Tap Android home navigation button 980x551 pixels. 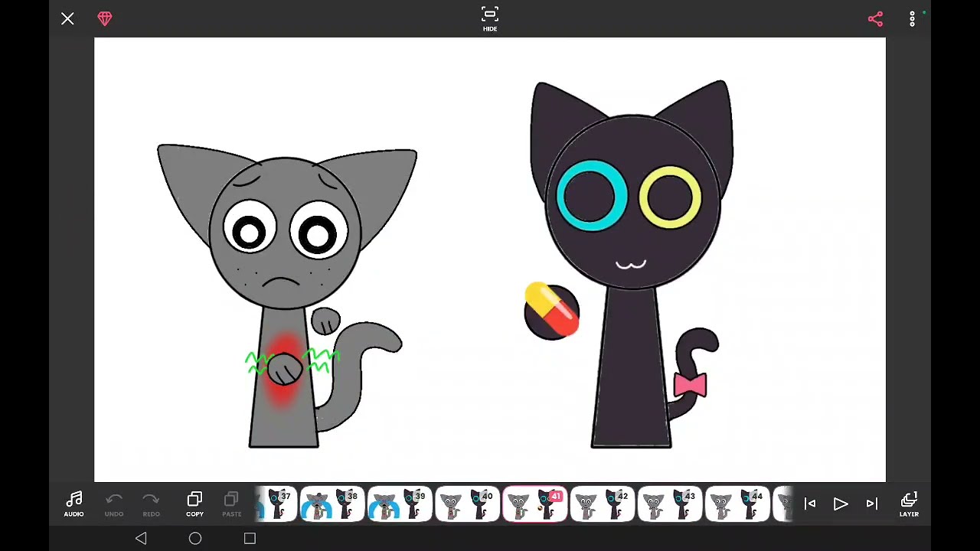[x=195, y=539]
